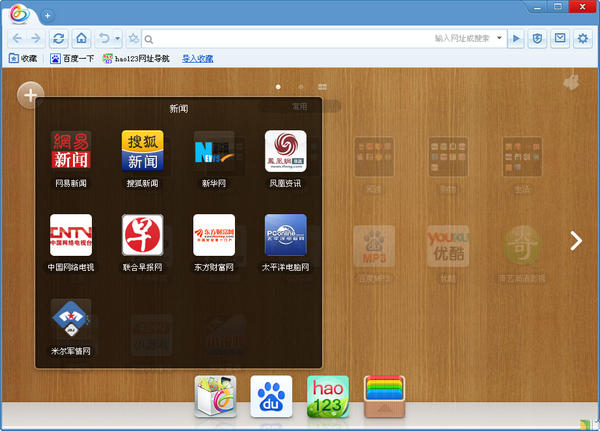Click the undo closed tab arrow
This screenshot has height=431, width=600.
(x=104, y=38)
